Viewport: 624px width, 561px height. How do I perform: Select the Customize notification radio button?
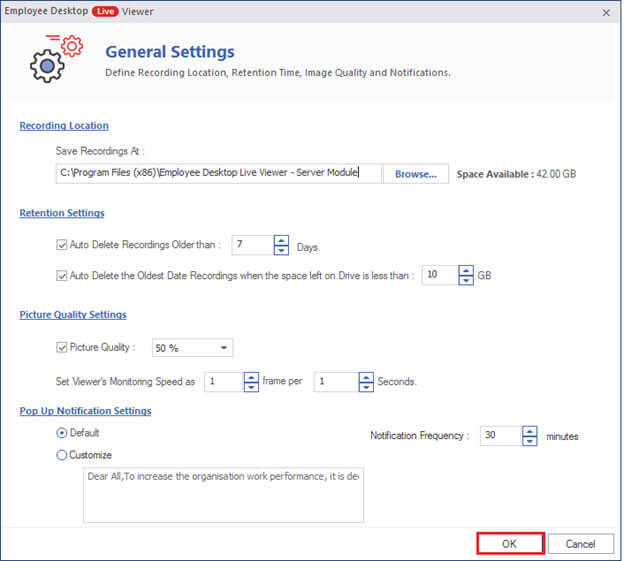(x=62, y=455)
